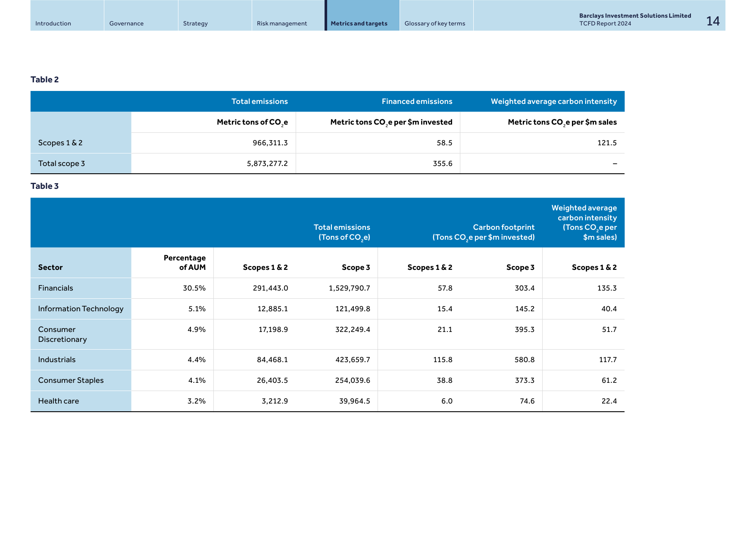This screenshot has width=756, height=535.
Task: Click the Carbon footprint header in Table 3
Action: 484,232
